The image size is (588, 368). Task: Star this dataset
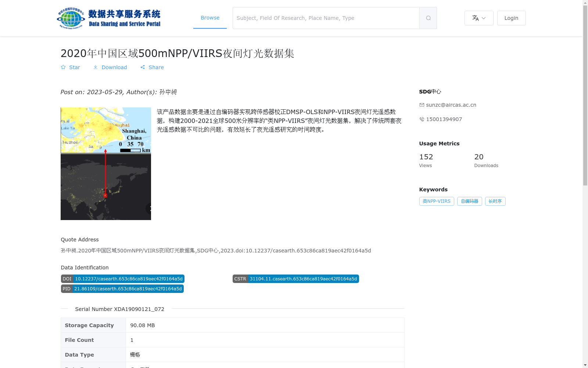(x=70, y=67)
